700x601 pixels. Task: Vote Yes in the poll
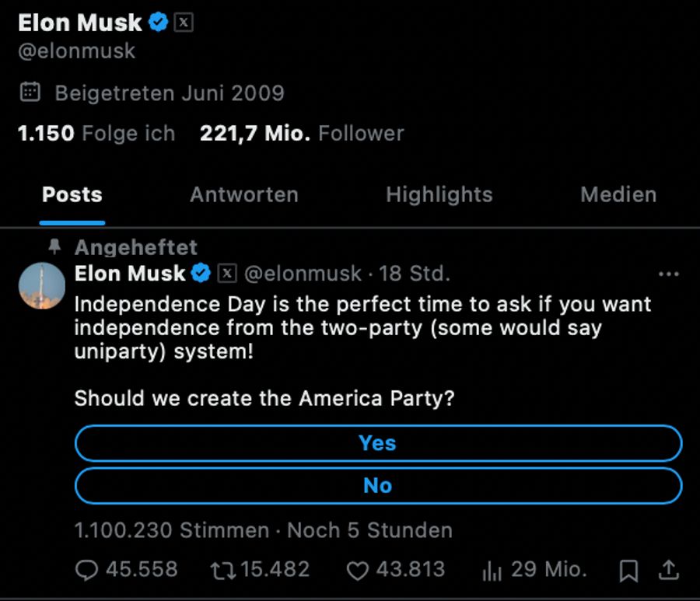(378, 443)
